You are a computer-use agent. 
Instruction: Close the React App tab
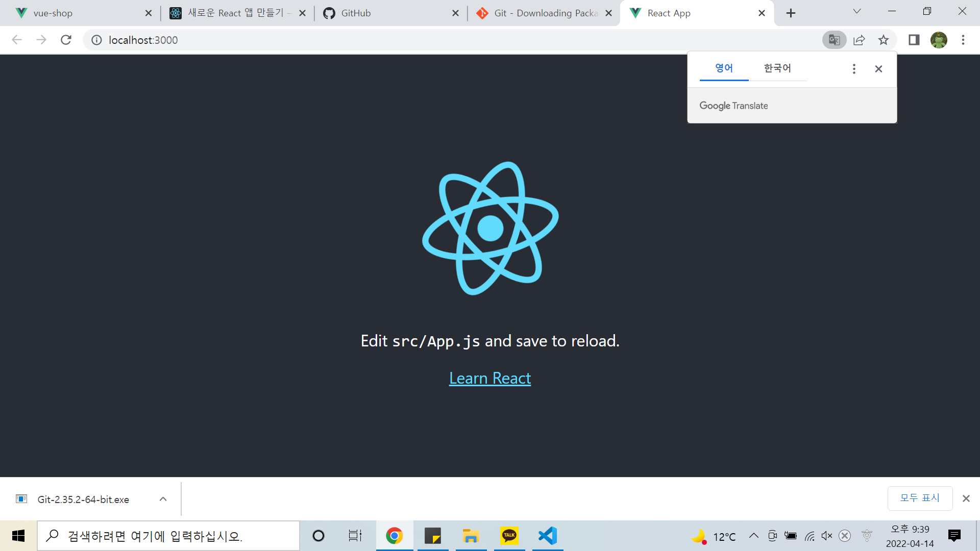[762, 13]
